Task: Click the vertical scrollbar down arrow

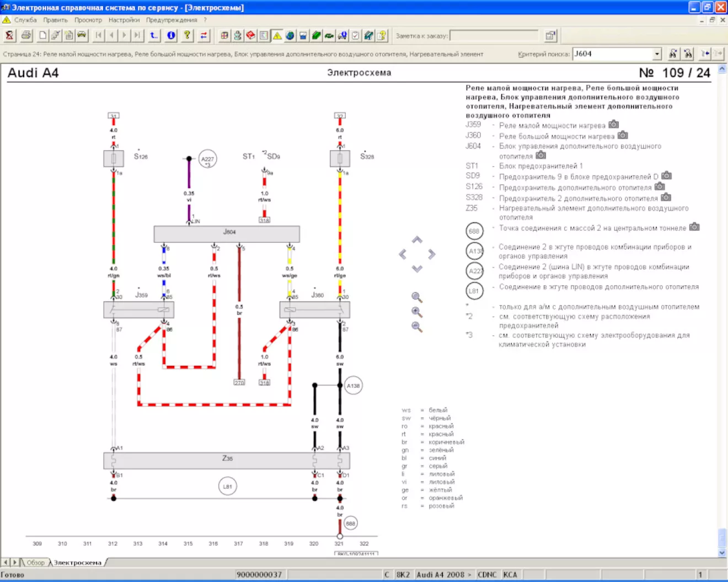Action: click(722, 553)
